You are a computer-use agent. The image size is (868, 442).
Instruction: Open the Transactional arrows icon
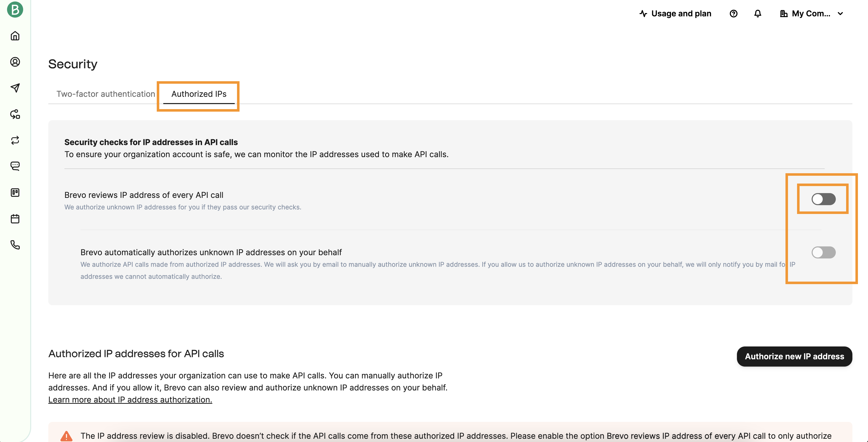[x=15, y=140]
